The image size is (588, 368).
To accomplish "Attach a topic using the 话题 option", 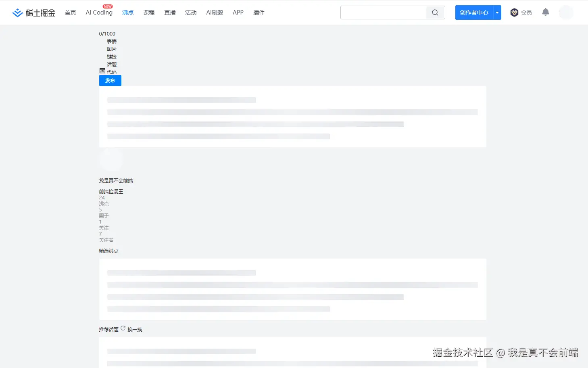I will (112, 64).
